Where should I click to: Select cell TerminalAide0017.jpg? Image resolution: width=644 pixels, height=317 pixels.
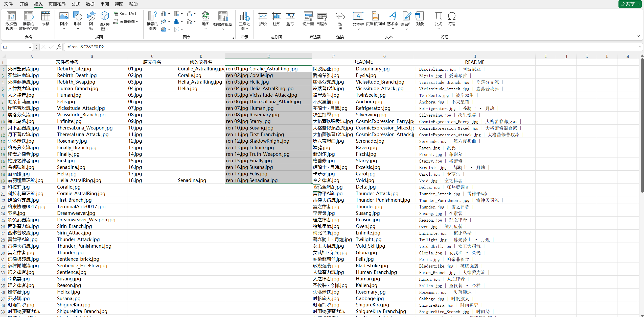point(91,206)
